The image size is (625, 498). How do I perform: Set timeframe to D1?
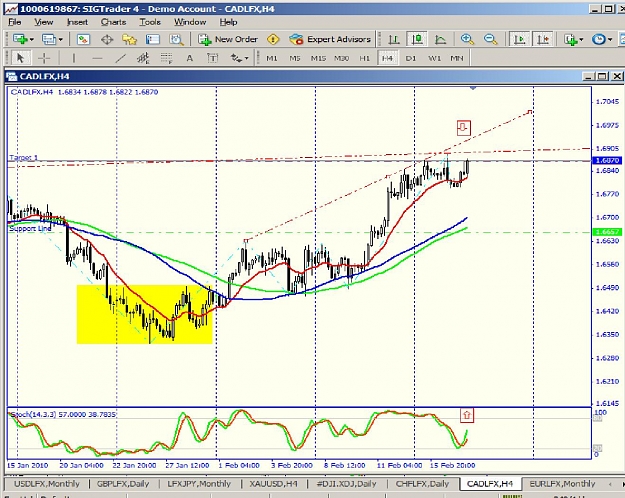[x=411, y=58]
